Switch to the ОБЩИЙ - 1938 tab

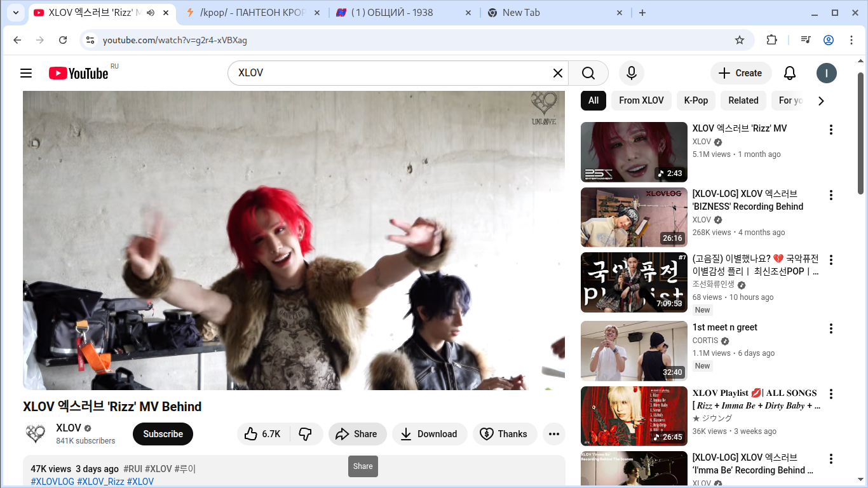[404, 13]
